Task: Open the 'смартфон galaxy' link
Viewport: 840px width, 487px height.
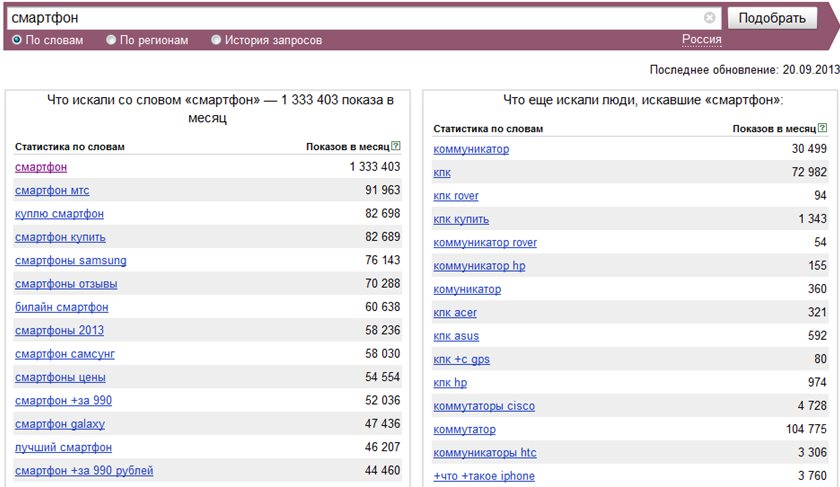Action: (x=60, y=424)
